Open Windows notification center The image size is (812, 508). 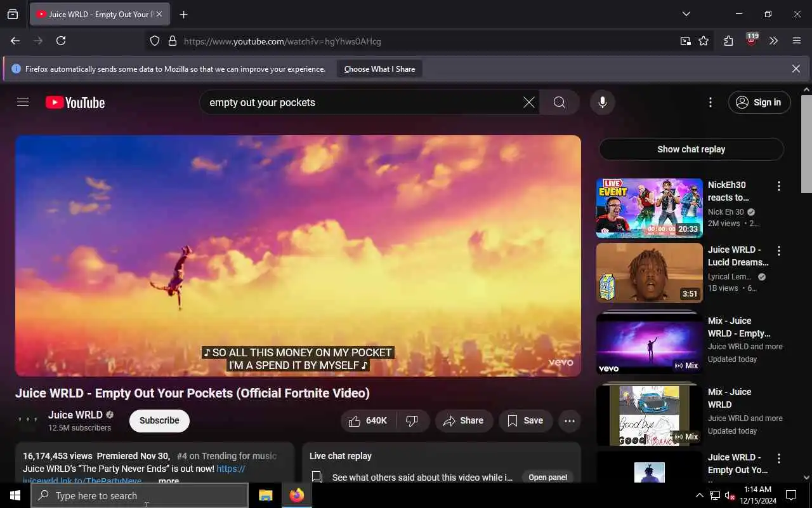point(791,495)
